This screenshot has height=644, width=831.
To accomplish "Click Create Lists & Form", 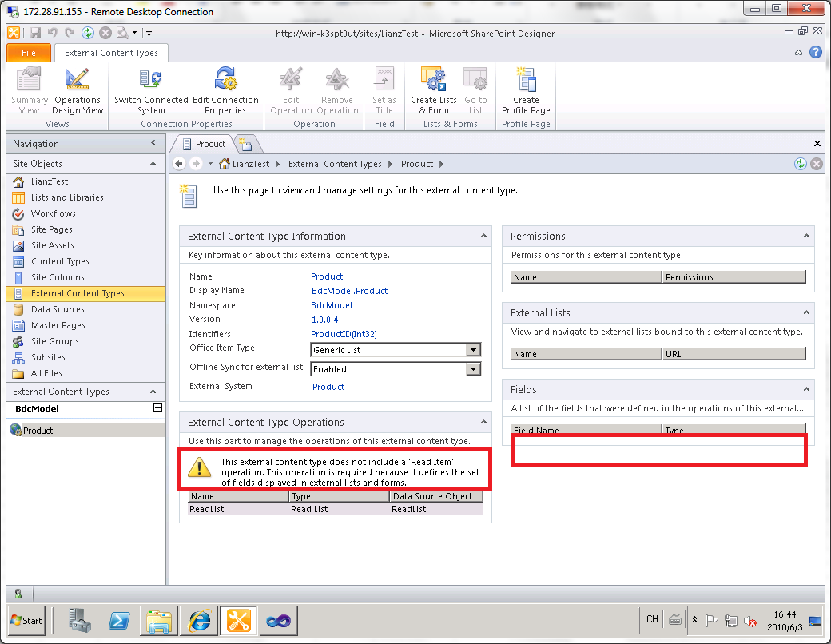I will [x=434, y=90].
